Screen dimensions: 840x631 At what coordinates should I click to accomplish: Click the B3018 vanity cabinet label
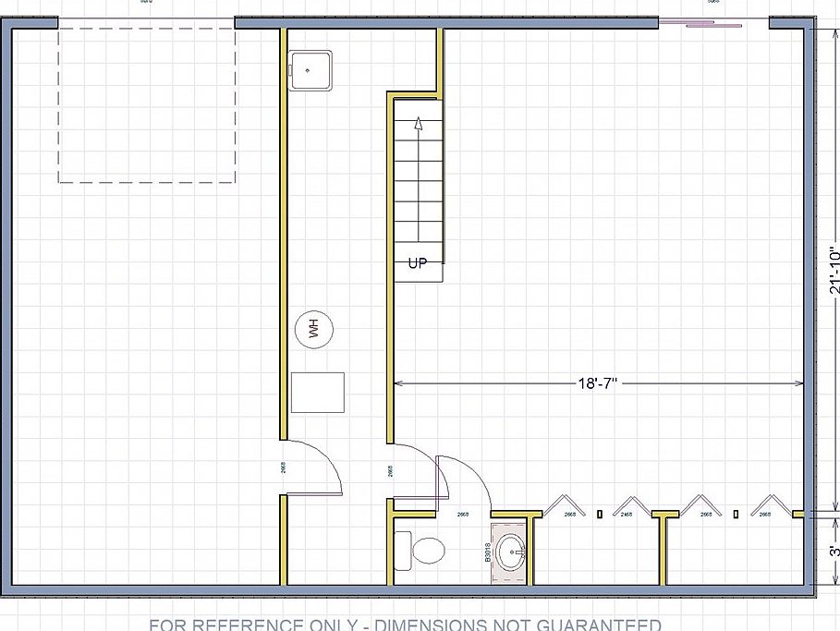(487, 552)
